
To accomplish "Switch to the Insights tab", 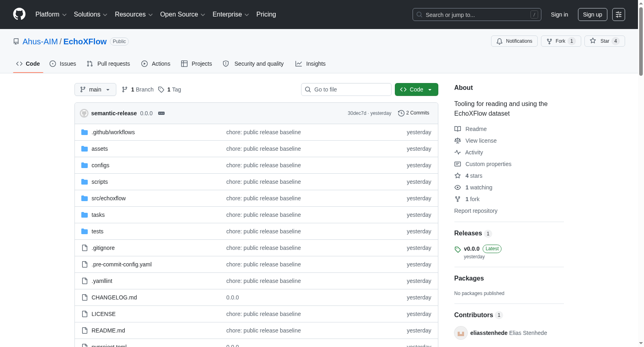I will 310,64.
